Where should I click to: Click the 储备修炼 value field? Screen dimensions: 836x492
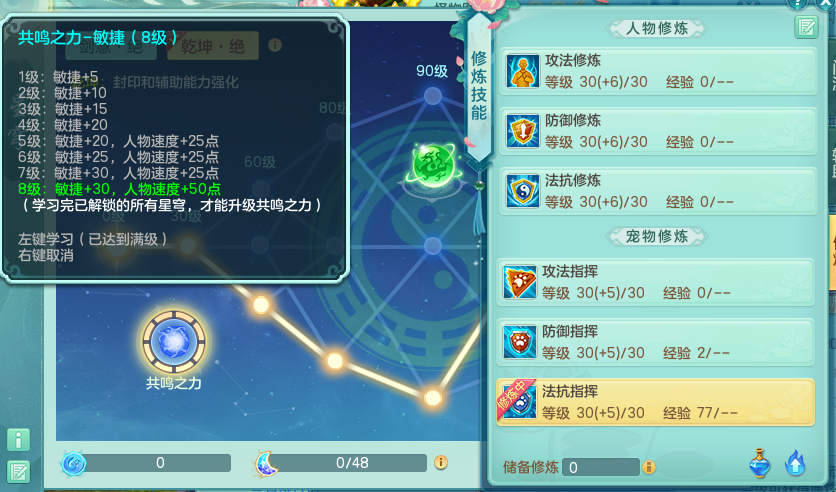[x=601, y=467]
